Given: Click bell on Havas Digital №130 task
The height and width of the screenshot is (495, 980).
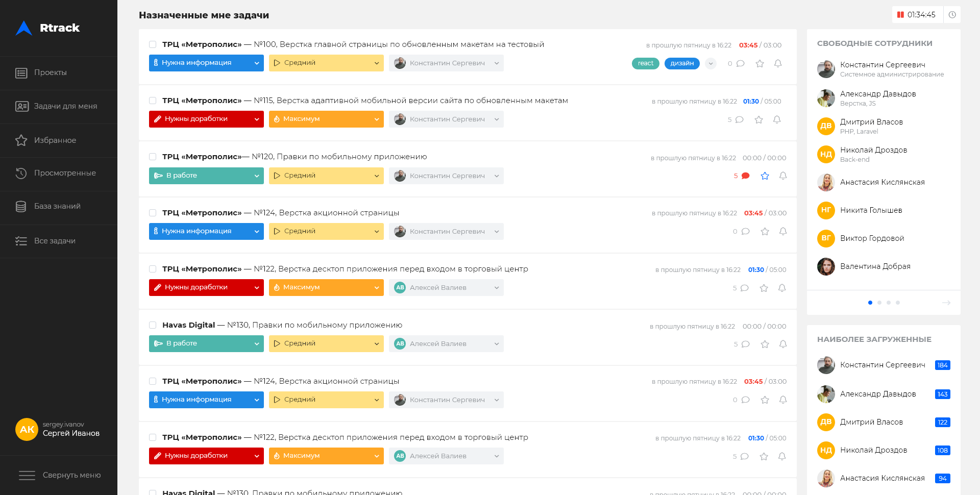Looking at the screenshot, I should coord(783,344).
